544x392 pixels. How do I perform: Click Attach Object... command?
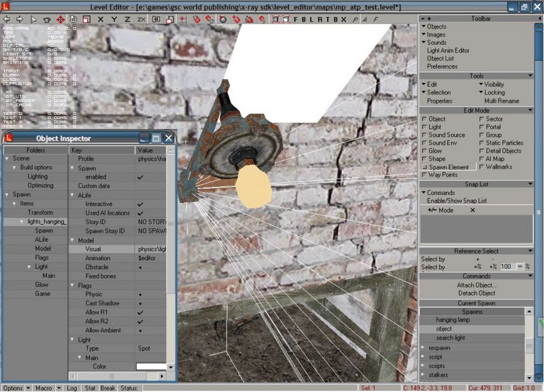click(477, 285)
